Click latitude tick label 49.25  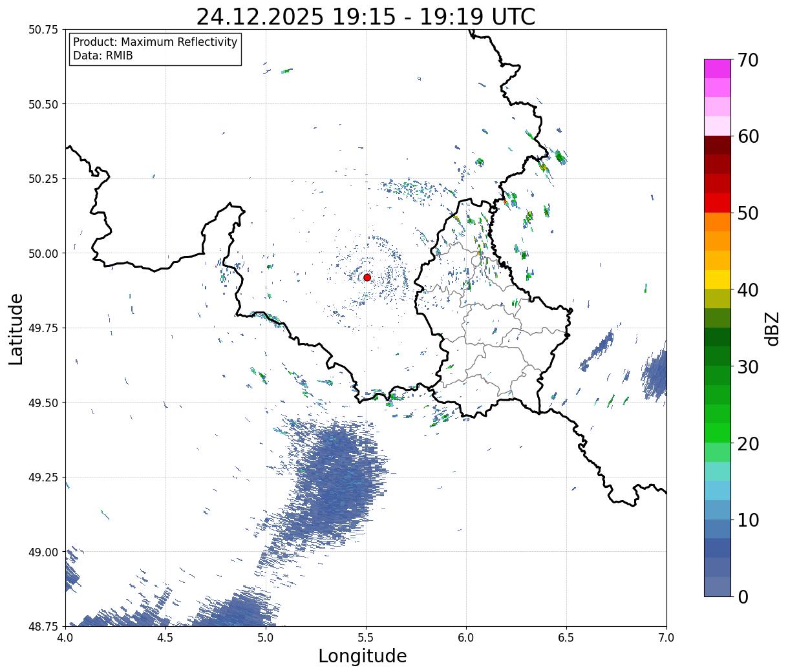click(43, 478)
